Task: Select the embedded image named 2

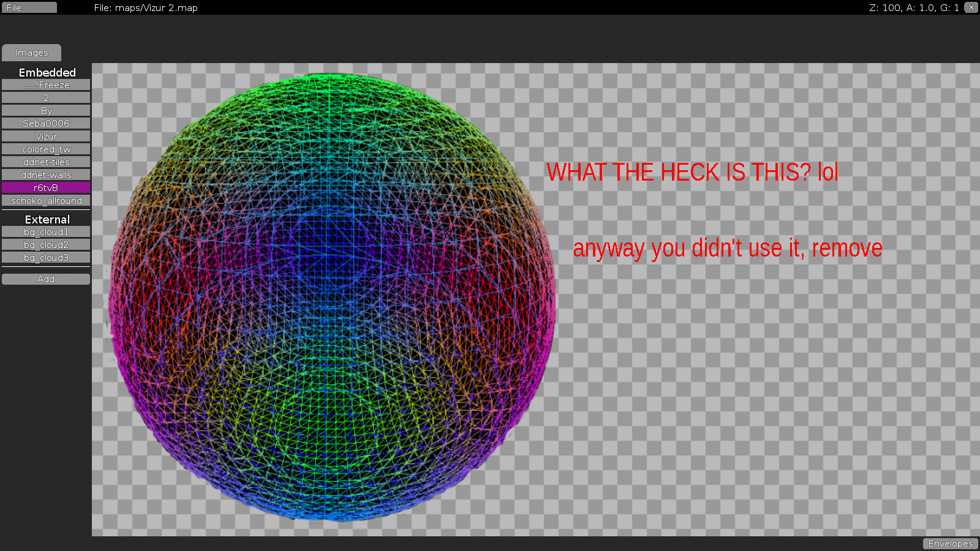Action: click(x=45, y=97)
